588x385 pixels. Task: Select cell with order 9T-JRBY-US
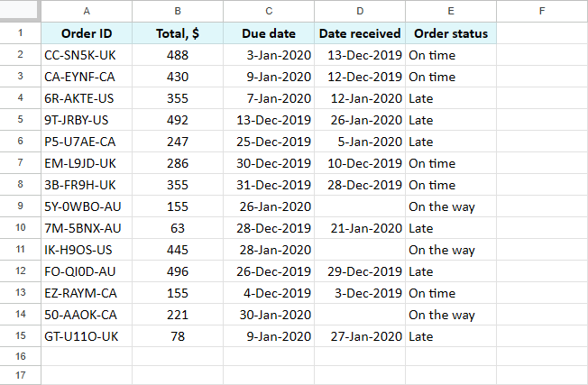pos(87,120)
